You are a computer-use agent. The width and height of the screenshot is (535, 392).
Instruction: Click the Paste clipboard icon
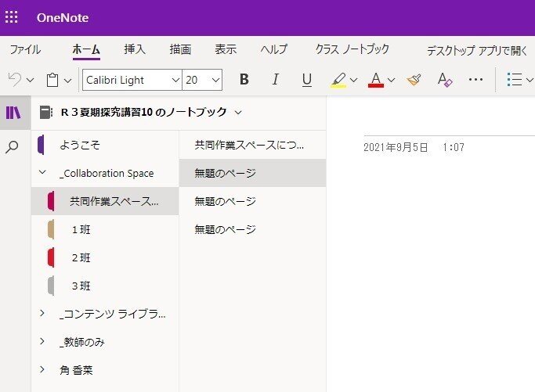tap(52, 80)
